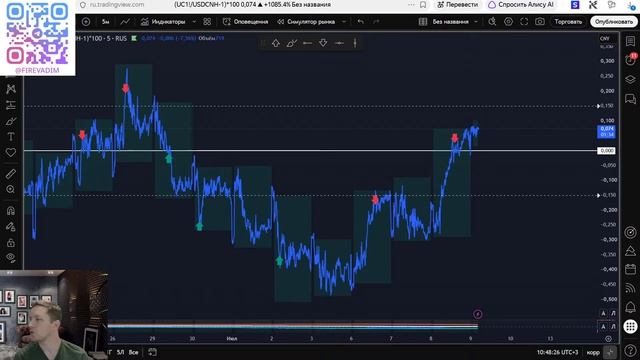Viewport: 640px width, 360px height.
Task: Open the notifications bell icon
Action: click(630, 307)
